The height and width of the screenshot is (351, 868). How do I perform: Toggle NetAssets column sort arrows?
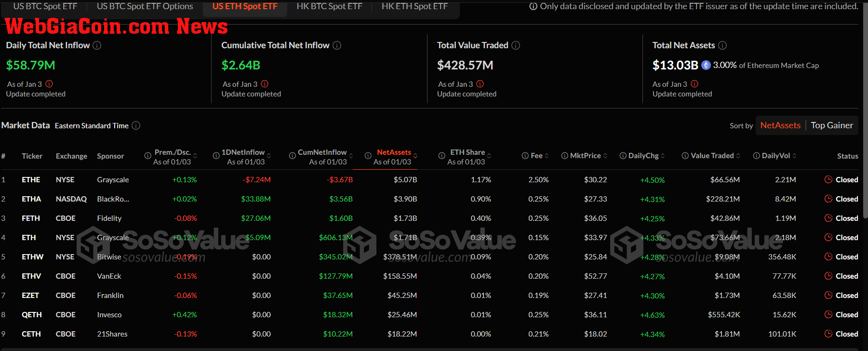[415, 156]
